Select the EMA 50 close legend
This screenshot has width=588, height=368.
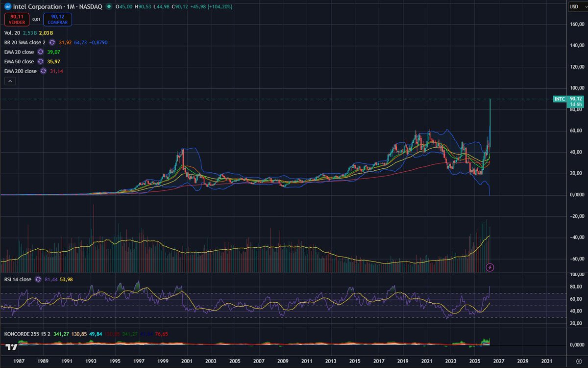coord(19,62)
